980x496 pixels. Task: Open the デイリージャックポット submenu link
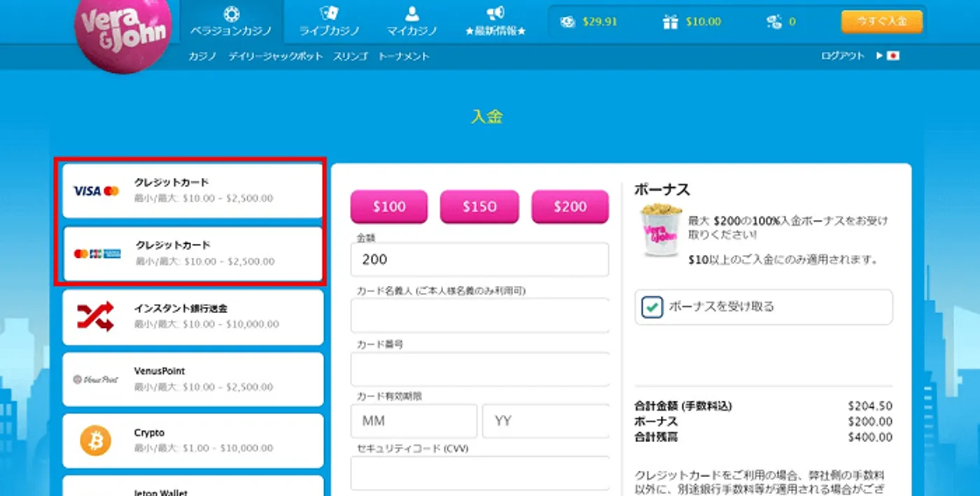276,56
